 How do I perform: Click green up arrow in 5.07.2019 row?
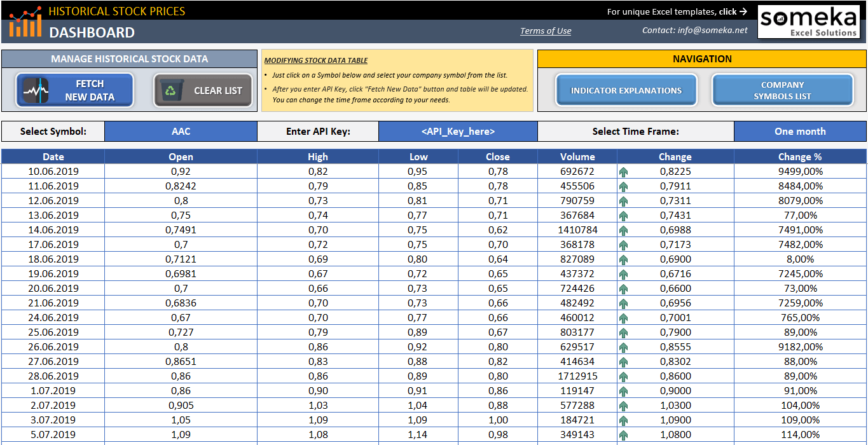tap(623, 435)
